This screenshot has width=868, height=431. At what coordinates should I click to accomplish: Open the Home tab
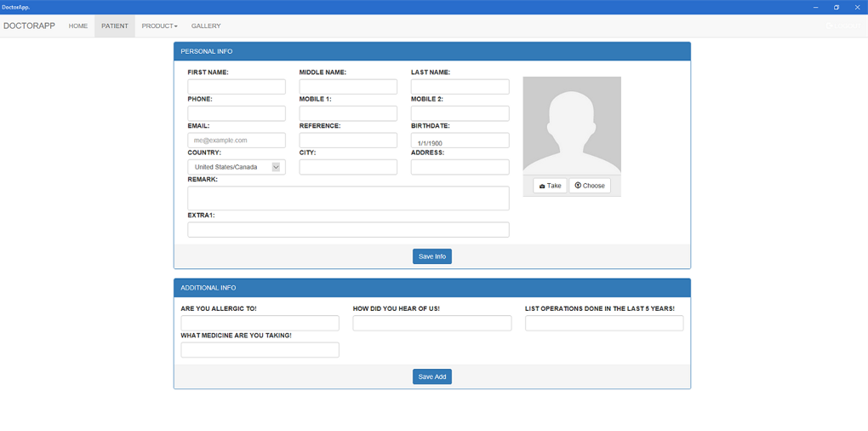pyautogui.click(x=78, y=26)
